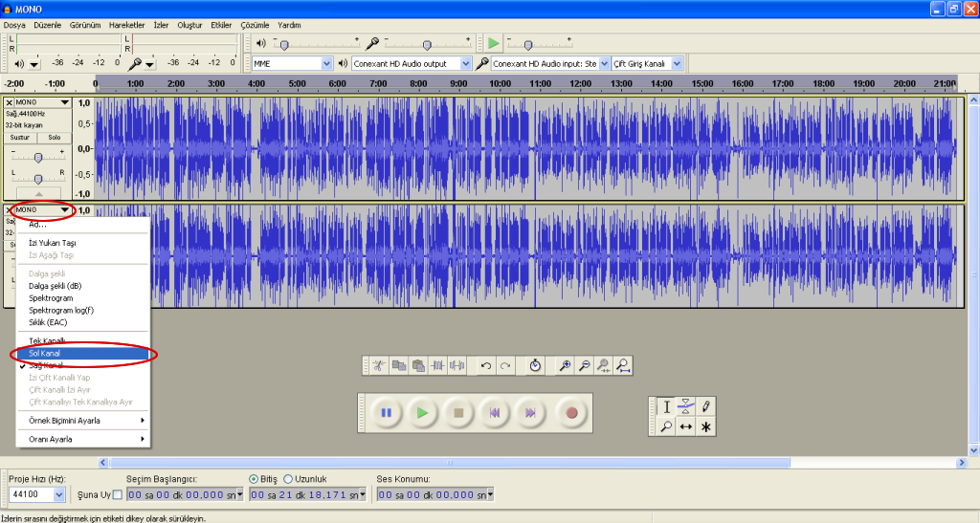
Task: Click the Copy toolbar icon
Action: [399, 366]
